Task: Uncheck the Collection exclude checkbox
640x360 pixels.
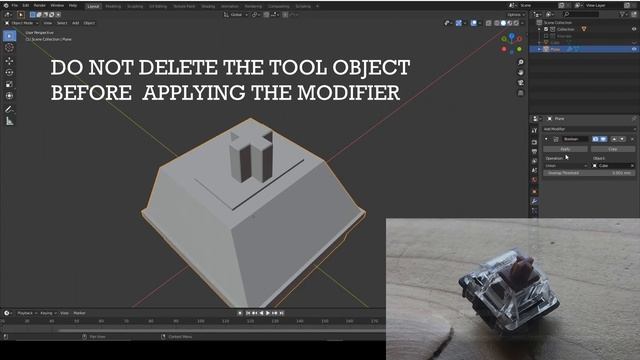Action: [546, 29]
